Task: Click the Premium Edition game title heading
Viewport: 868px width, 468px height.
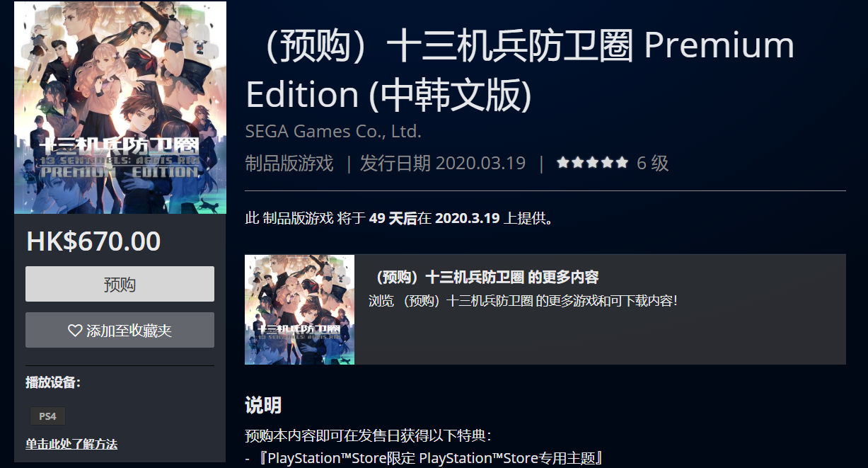Action: click(x=519, y=69)
